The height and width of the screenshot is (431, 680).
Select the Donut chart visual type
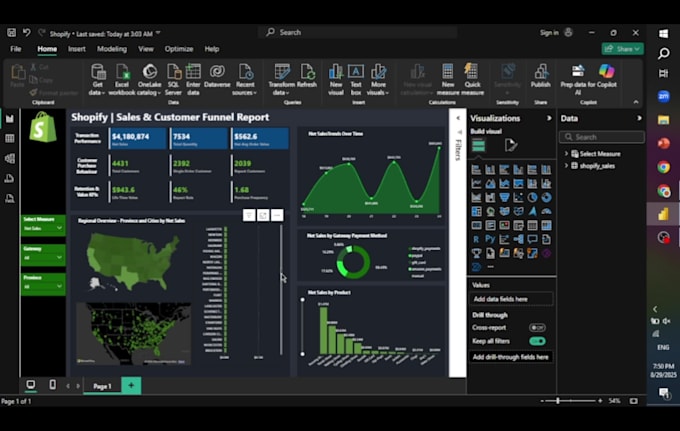pyautogui.click(x=546, y=198)
